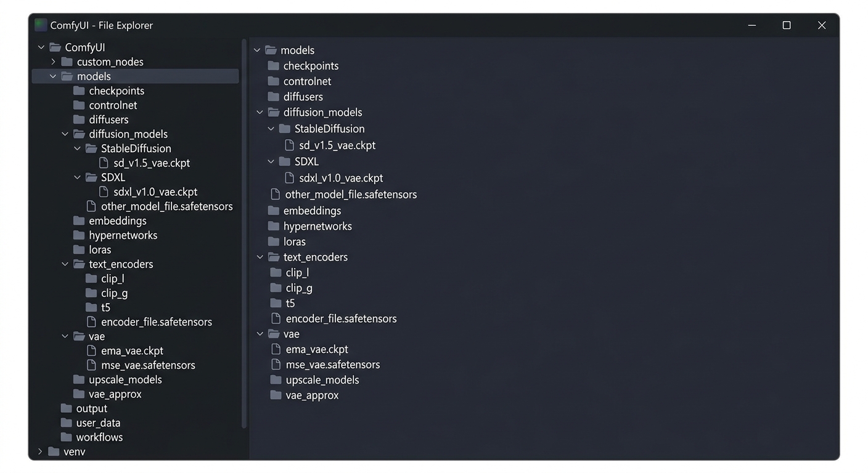The width and height of the screenshot is (868, 473).
Task: Click the user_data folder icon in sidebar
Action: 67,422
